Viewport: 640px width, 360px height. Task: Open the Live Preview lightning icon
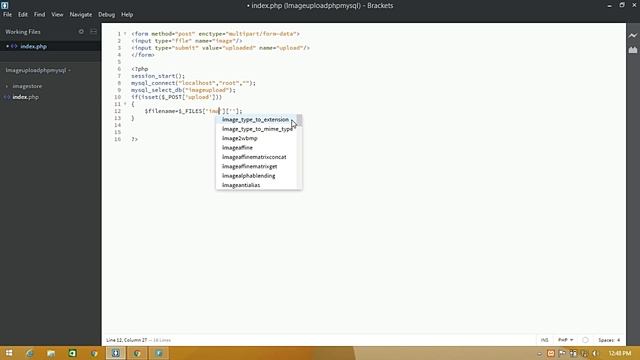coord(633,36)
